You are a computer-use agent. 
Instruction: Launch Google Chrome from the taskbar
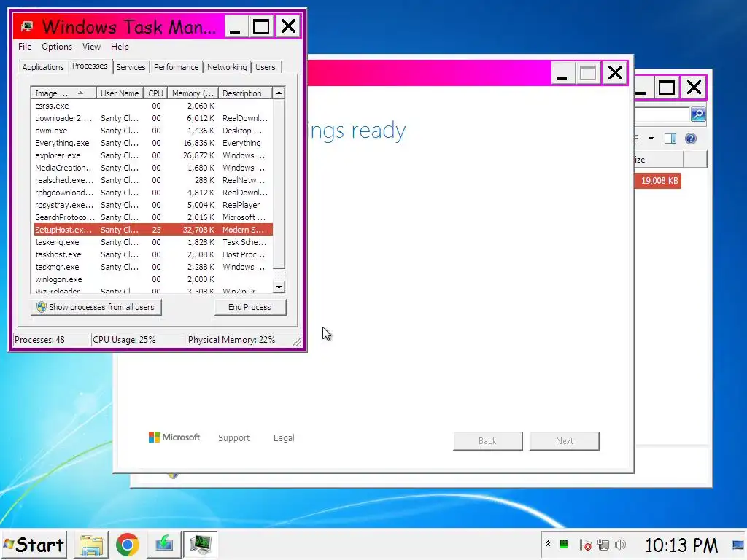(127, 545)
